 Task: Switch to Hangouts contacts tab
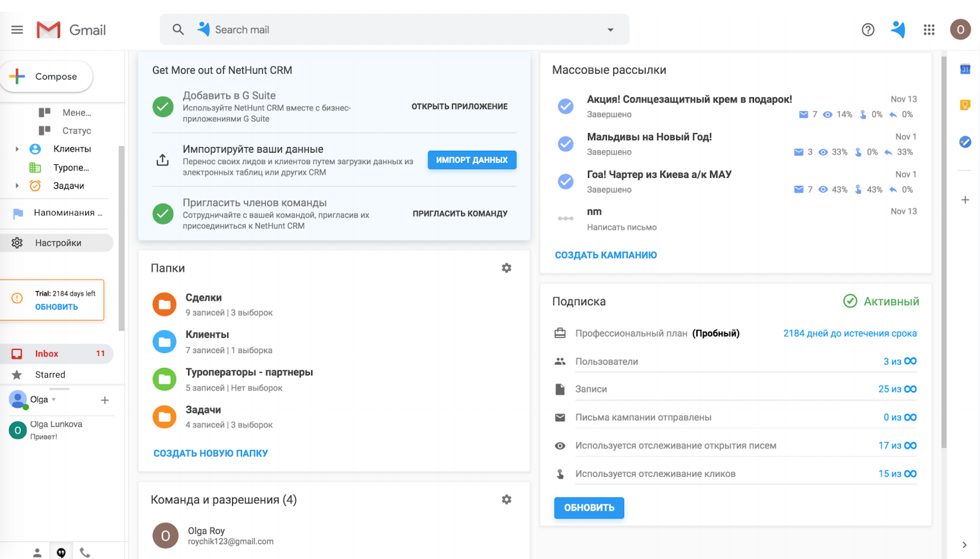(37, 553)
